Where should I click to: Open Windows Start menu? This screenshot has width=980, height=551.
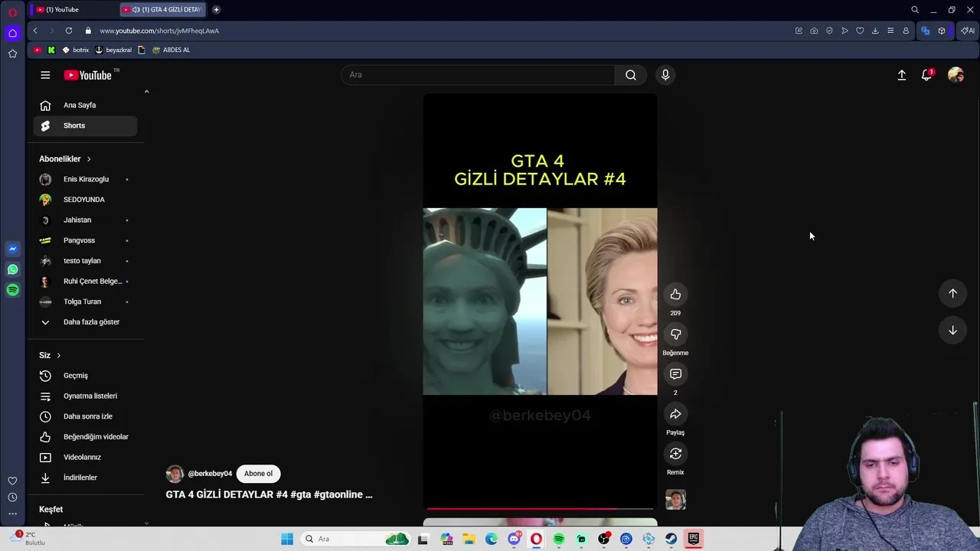pos(287,539)
